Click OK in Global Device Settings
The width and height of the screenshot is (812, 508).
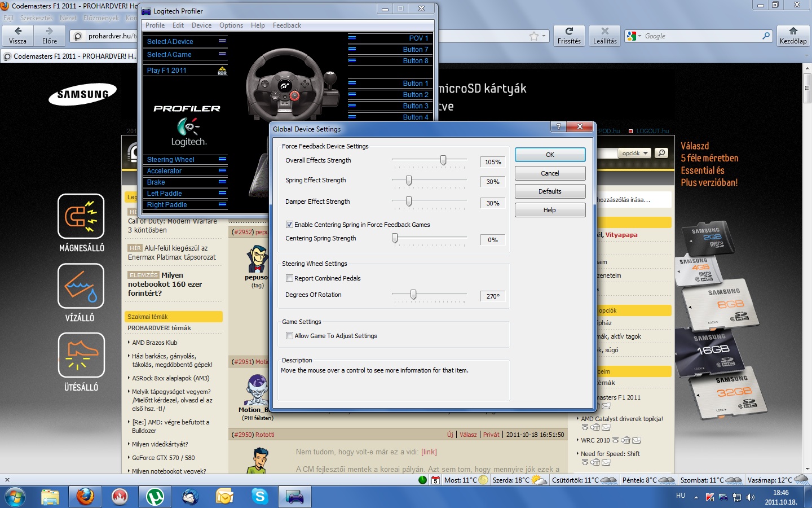[x=550, y=155]
